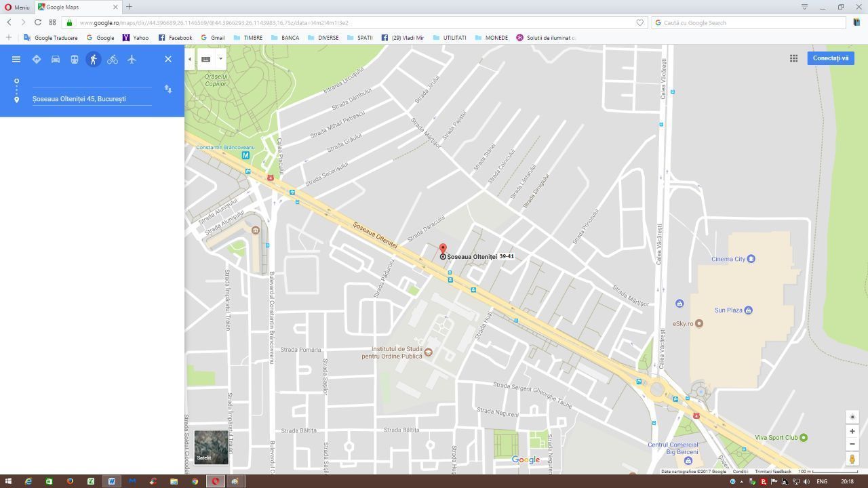Swap origin and destination addresses
The image size is (868, 488).
pos(167,89)
